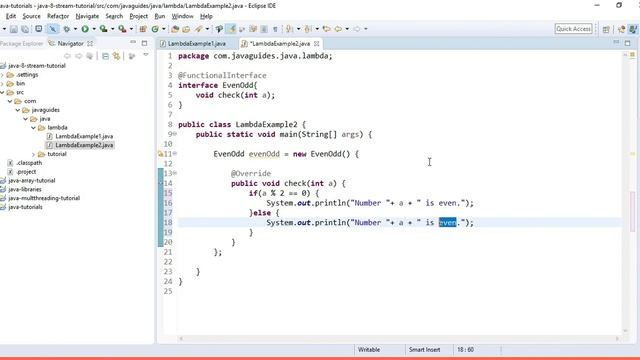Select the Navigator view tab
The width and height of the screenshot is (640, 360).
(70, 43)
